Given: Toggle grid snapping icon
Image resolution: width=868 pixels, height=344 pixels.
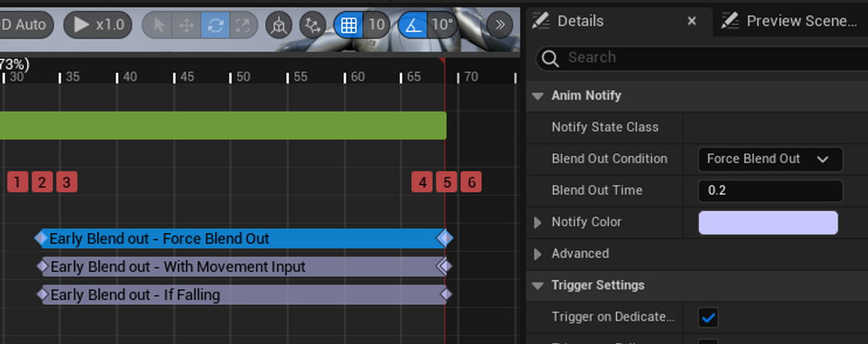Looking at the screenshot, I should pyautogui.click(x=349, y=25).
